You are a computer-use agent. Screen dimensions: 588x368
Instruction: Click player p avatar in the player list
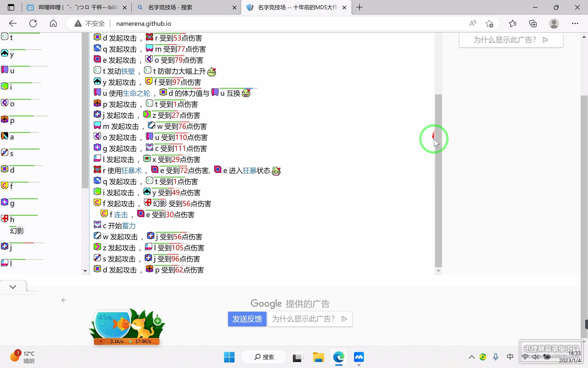point(5,119)
